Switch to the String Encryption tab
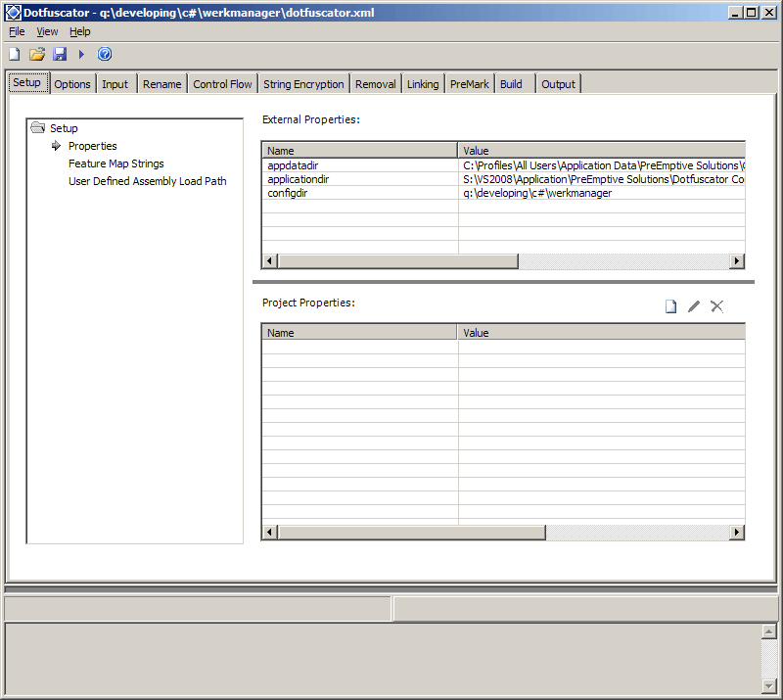783x700 pixels. point(303,84)
